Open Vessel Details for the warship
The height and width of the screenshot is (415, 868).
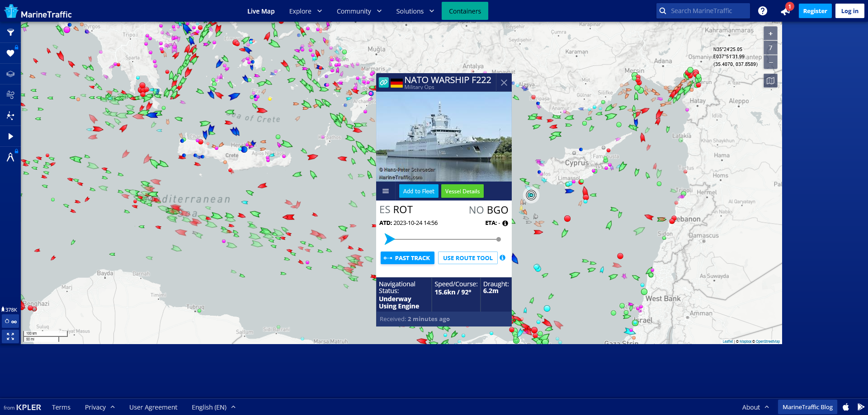462,191
